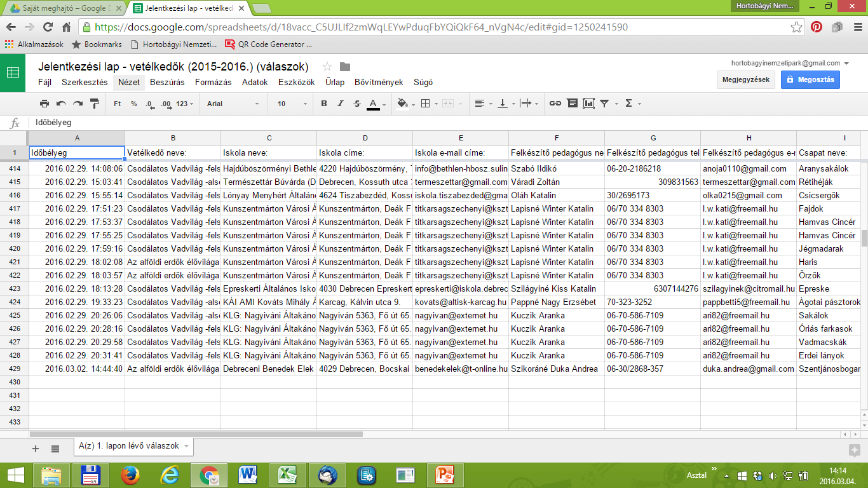Click the move to folder icon
Image resolution: width=868 pixels, height=488 pixels.
(x=345, y=67)
